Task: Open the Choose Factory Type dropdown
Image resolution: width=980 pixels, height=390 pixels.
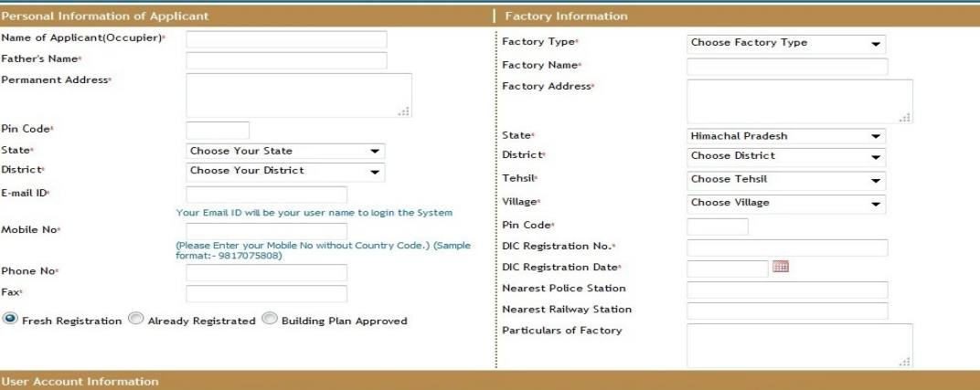Action: (x=786, y=43)
